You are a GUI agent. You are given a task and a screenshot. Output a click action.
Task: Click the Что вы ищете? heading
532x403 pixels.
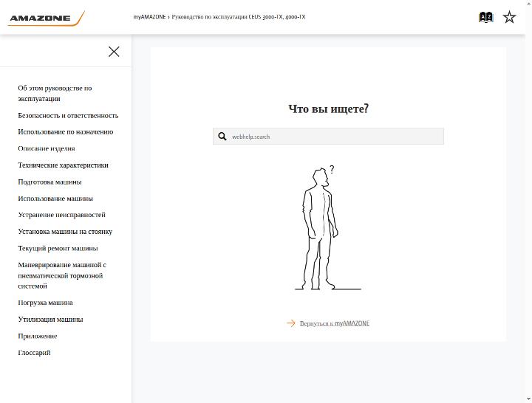[x=328, y=108]
